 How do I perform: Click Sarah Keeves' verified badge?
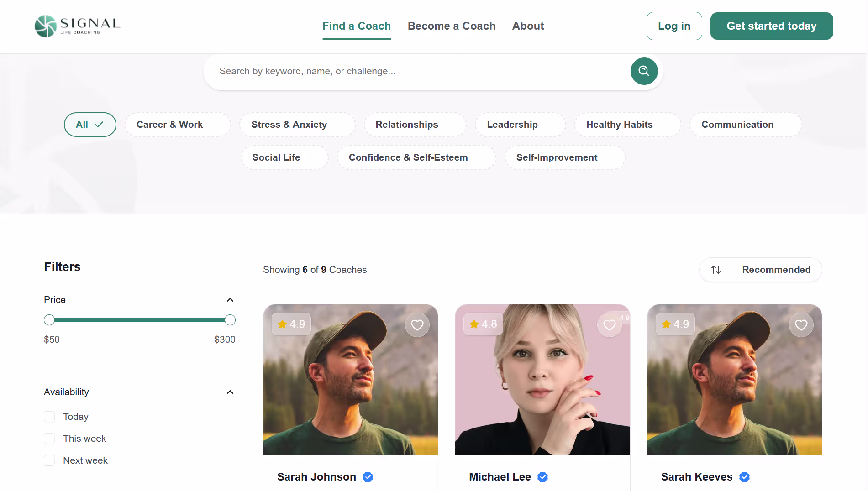(x=744, y=477)
